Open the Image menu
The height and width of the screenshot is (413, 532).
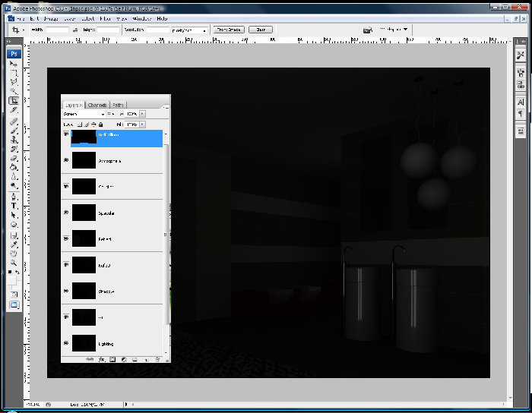point(51,19)
